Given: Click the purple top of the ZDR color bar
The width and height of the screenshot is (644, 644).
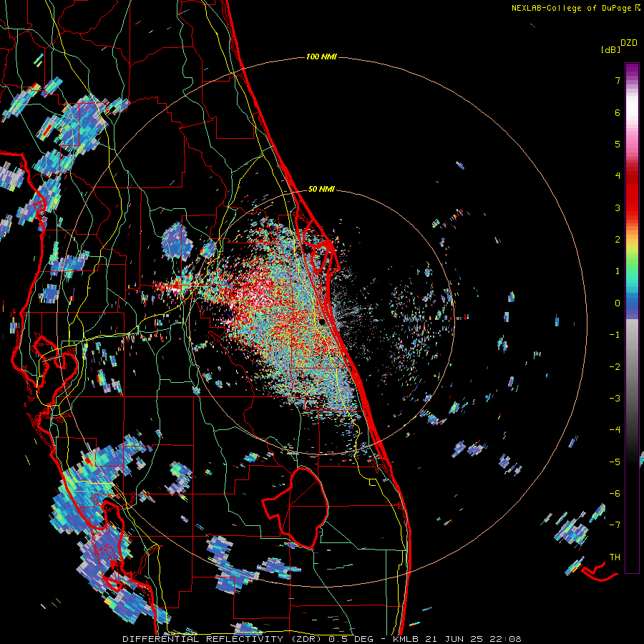Looking at the screenshot, I should pyautogui.click(x=632, y=70).
